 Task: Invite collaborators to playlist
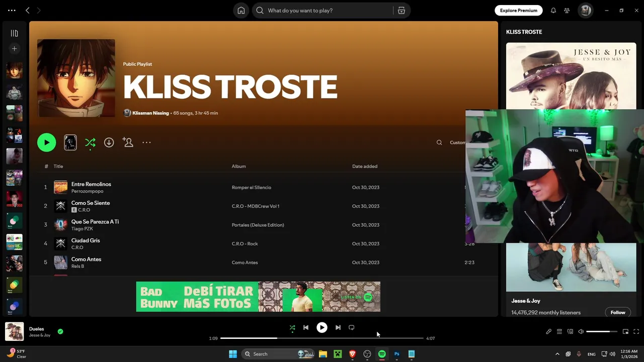pyautogui.click(x=128, y=143)
